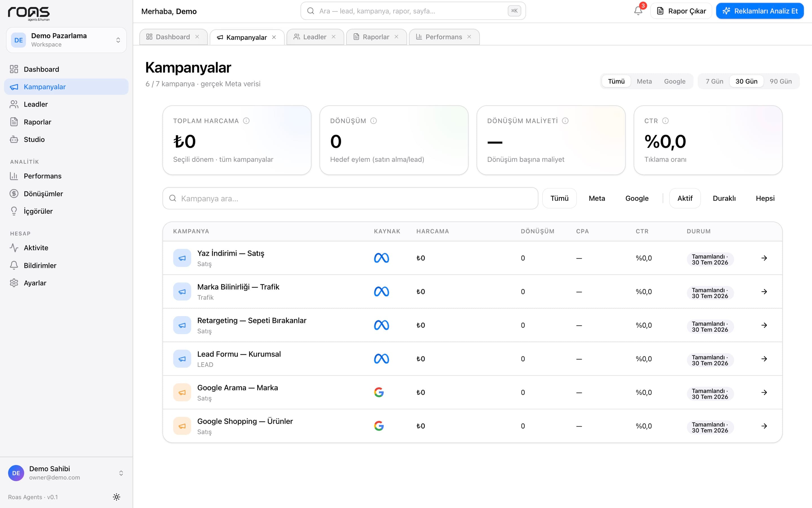The width and height of the screenshot is (812, 508).
Task: Focus the Kampanya ara search field
Action: tap(350, 198)
